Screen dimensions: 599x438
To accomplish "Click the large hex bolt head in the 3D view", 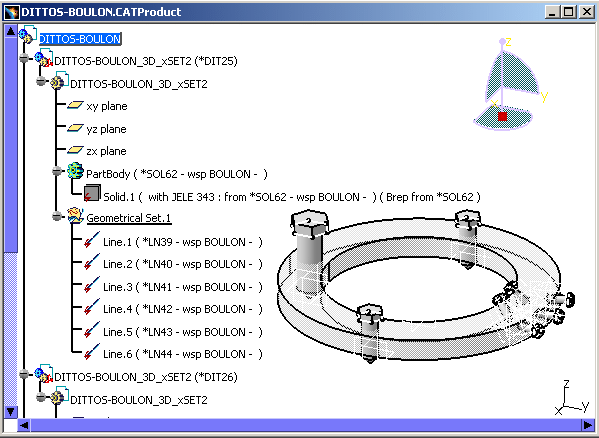I will 309,225.
